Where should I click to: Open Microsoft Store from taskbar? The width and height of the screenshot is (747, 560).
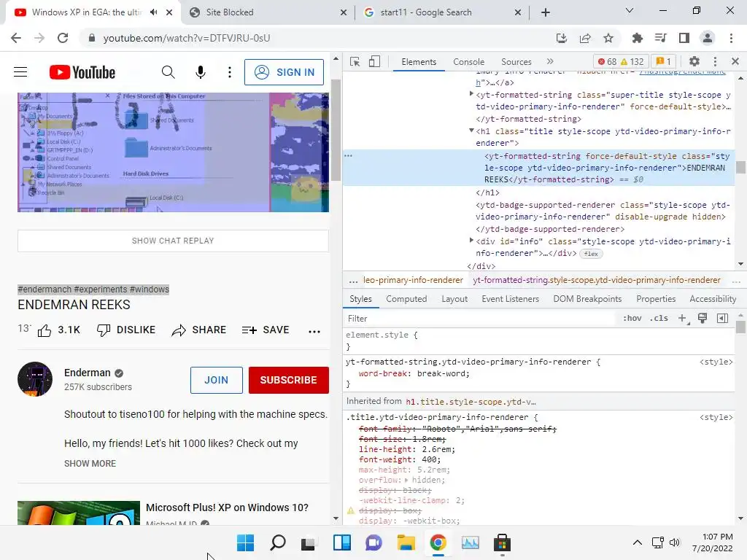(x=502, y=542)
